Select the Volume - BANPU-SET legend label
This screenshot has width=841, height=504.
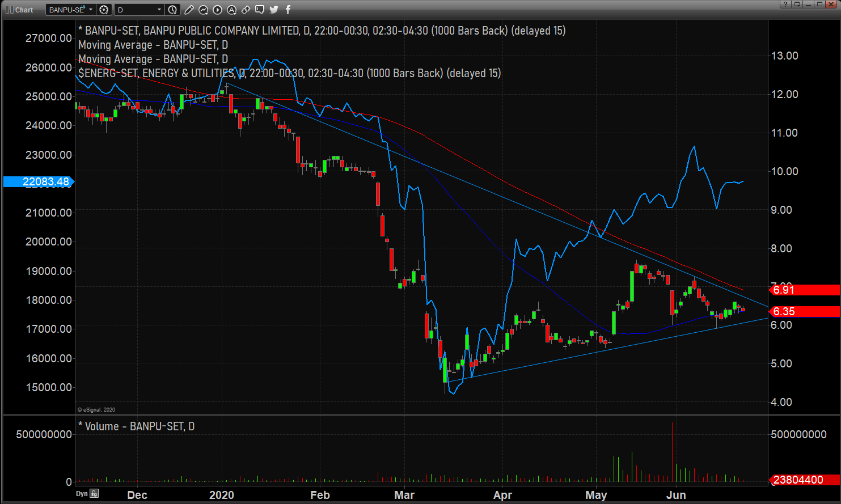pyautogui.click(x=136, y=426)
